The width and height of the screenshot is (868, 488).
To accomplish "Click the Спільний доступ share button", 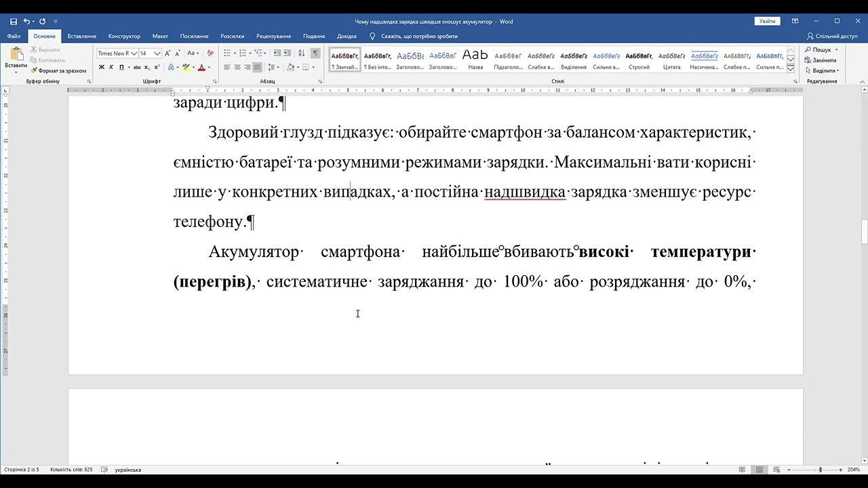I will pyautogui.click(x=832, y=36).
